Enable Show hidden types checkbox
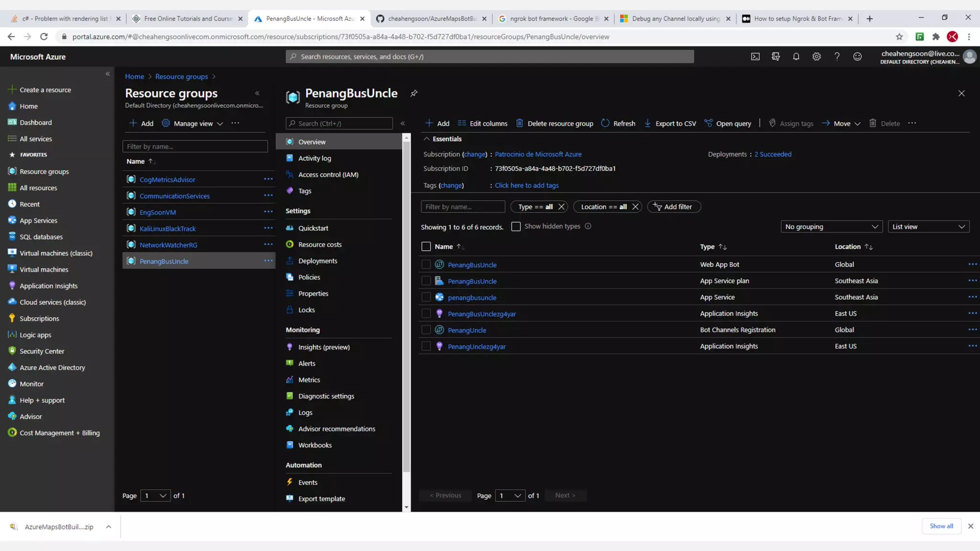 click(x=516, y=226)
